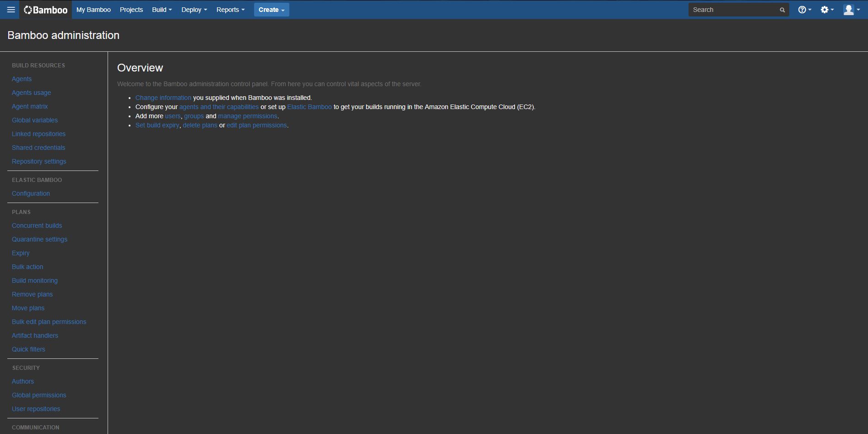Screen dimensions: 868x434
Task: Click the users link in Overview
Action: click(x=173, y=116)
